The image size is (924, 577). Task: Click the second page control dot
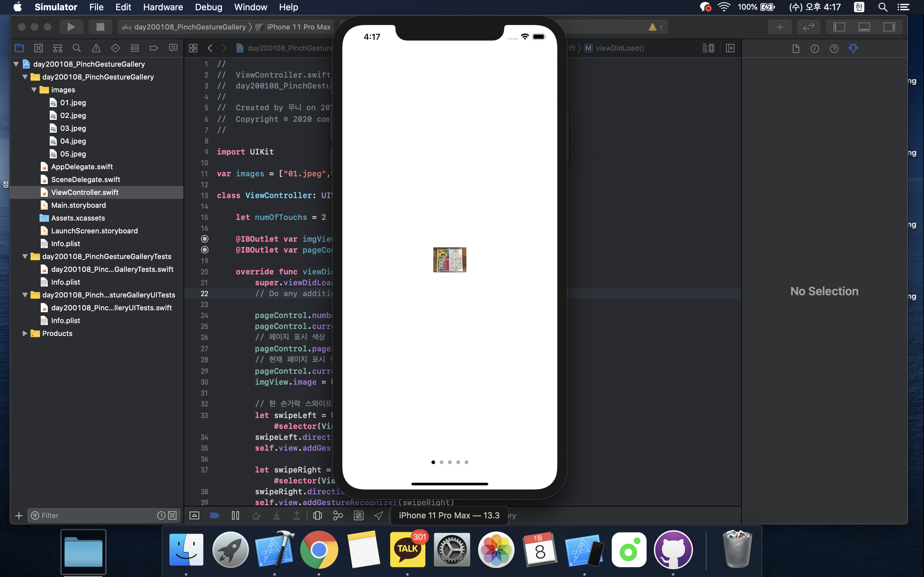(x=441, y=462)
